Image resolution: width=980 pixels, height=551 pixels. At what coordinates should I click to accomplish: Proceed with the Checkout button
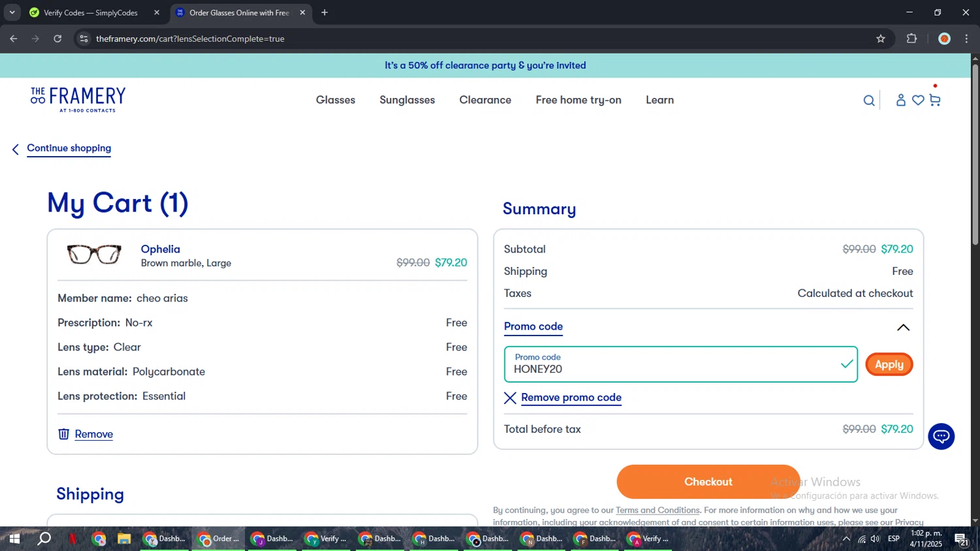(x=708, y=482)
